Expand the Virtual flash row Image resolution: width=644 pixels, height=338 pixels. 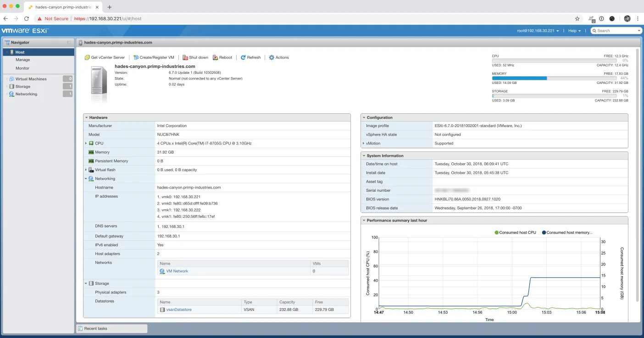pyautogui.click(x=86, y=170)
